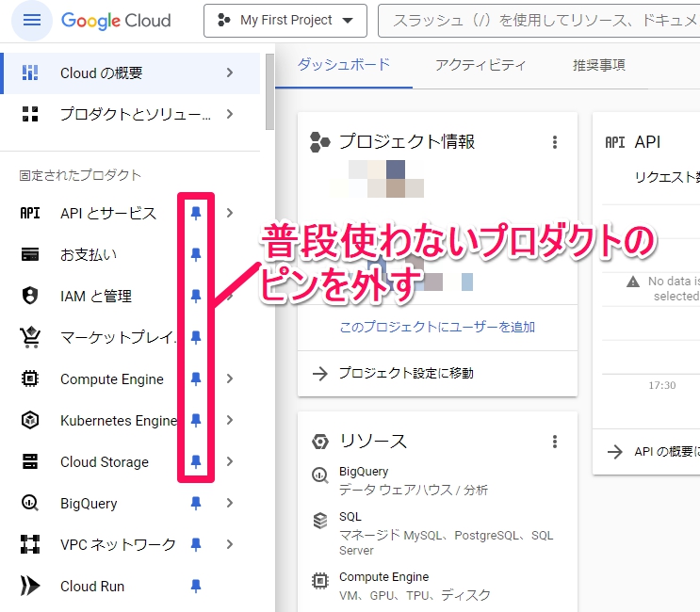Click このプロジェクトにユーザーを追加 link

click(437, 327)
